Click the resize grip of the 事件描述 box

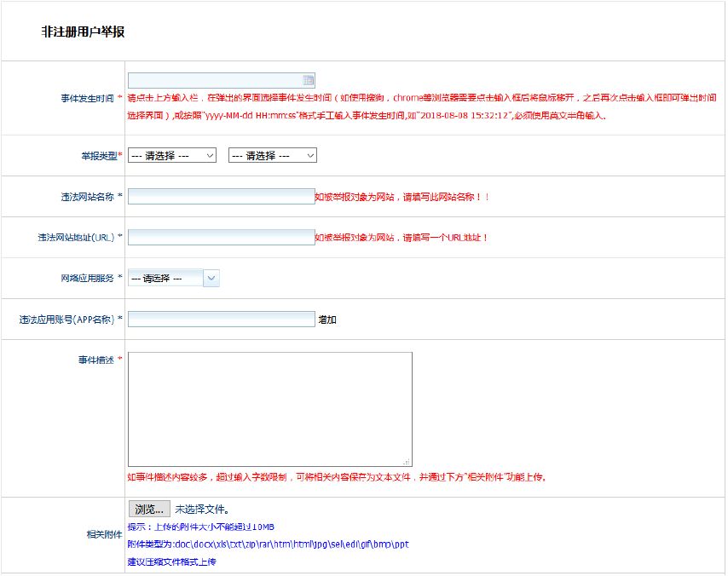(407, 462)
